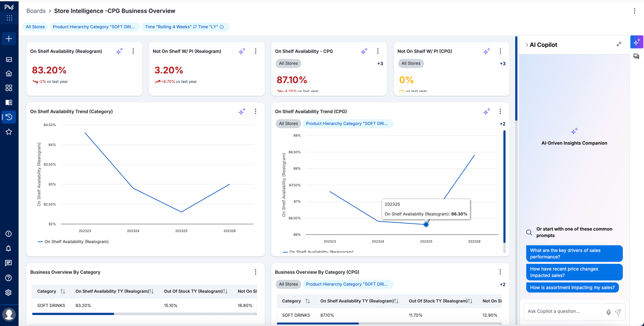Click All Stores chip in Not On Shelf W/ PI (CPG)
The width and height of the screenshot is (644, 326).
(411, 63)
